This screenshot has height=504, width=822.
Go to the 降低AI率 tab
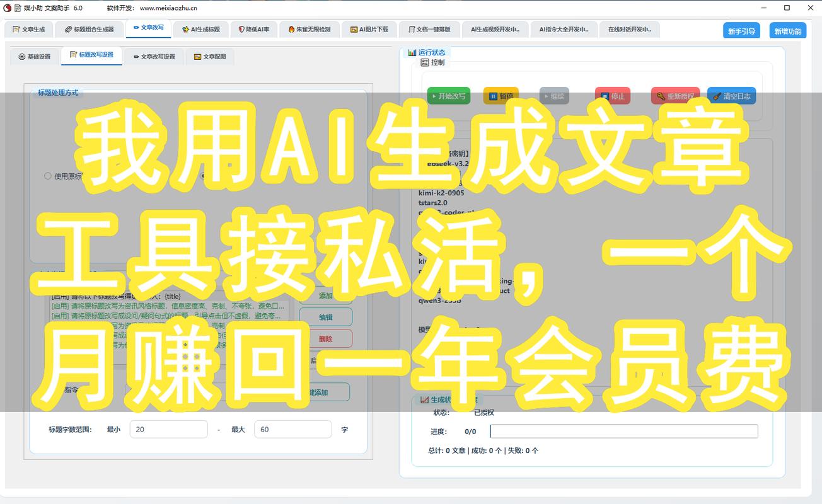point(254,29)
